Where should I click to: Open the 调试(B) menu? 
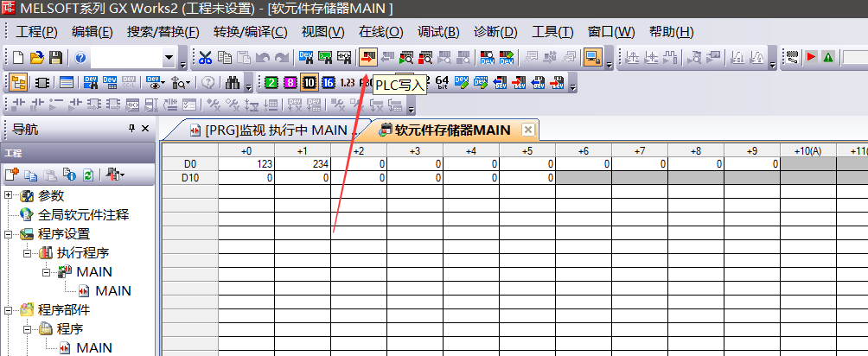(438, 32)
